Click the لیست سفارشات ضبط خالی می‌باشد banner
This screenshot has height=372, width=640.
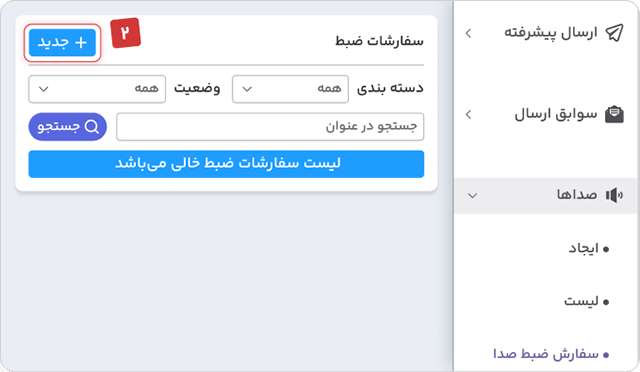click(226, 164)
